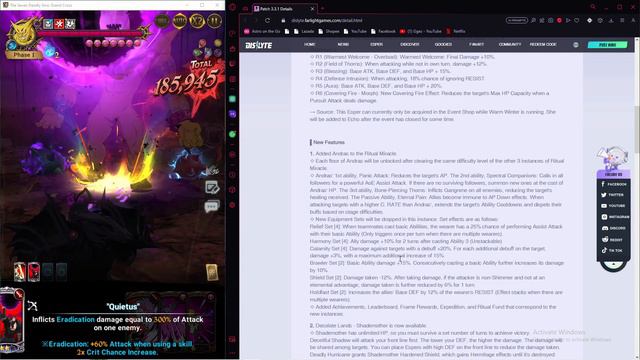Click the Dislyte logo

pos(258,45)
